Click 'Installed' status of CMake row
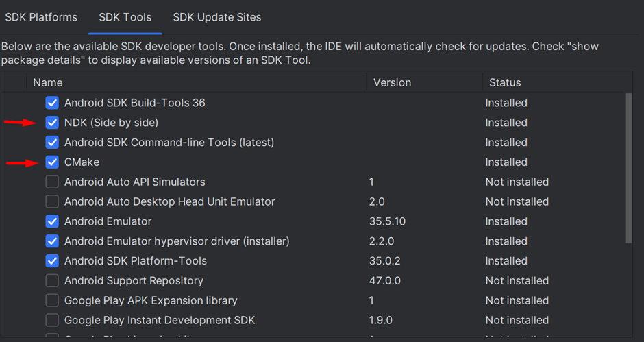Screen dimensions: 644x342 tap(506, 162)
